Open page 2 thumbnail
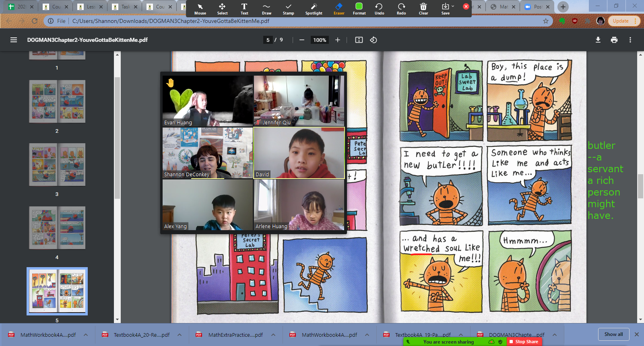 [x=57, y=101]
